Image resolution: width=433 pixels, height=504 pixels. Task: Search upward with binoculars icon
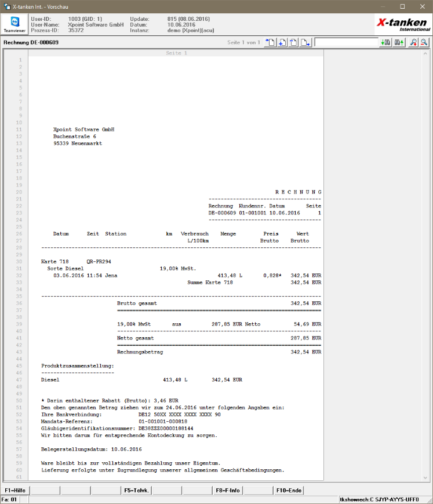tap(399, 42)
